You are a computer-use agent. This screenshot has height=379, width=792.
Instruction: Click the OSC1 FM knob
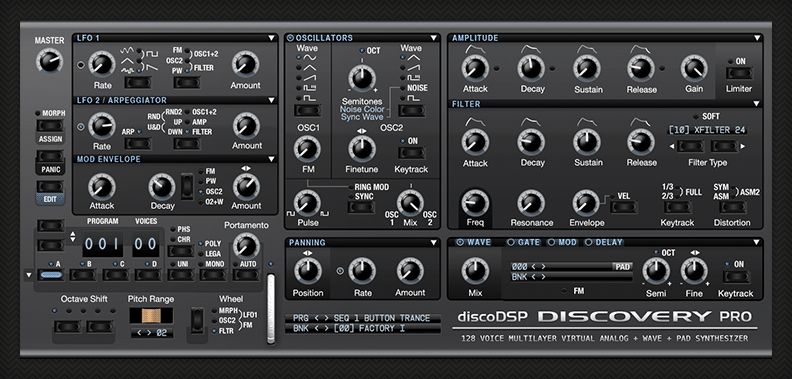point(307,149)
